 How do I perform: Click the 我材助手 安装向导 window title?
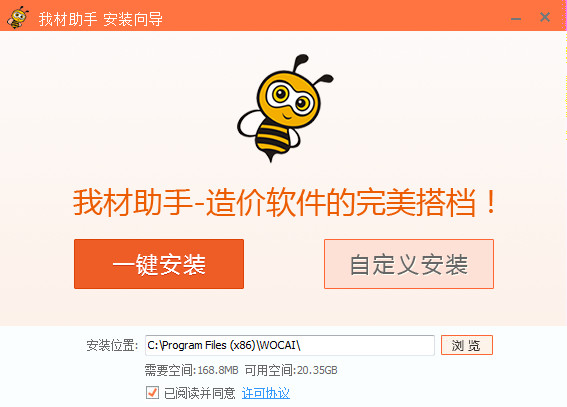point(101,19)
